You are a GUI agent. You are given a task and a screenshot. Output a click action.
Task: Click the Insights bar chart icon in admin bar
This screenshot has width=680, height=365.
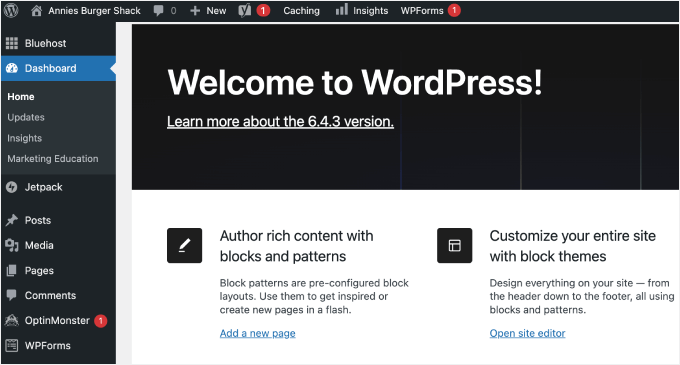point(342,10)
